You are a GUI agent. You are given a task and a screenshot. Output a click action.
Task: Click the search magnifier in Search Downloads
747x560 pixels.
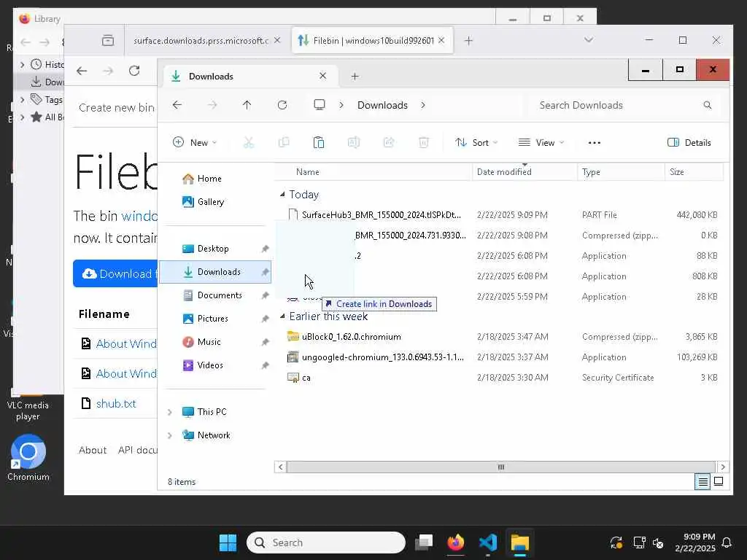point(707,105)
